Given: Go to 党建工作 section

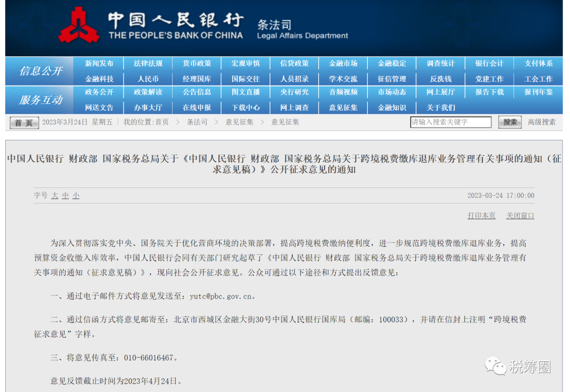Looking at the screenshot, I should pyautogui.click(x=489, y=79).
